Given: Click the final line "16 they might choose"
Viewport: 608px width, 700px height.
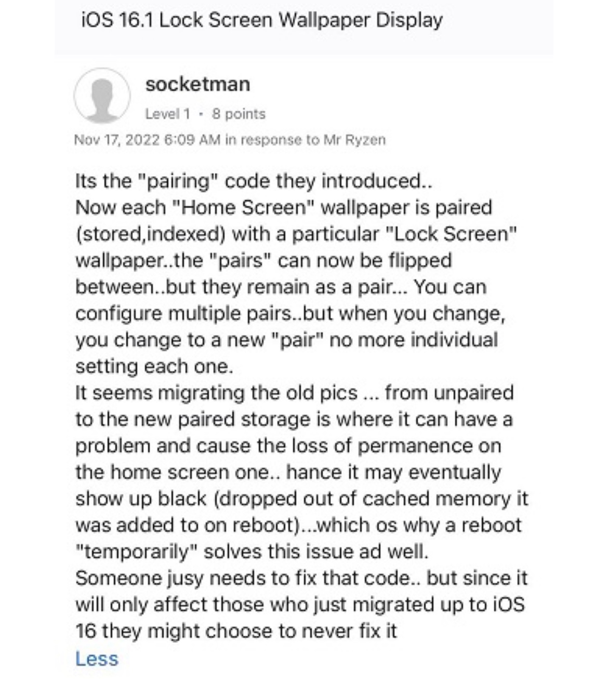Looking at the screenshot, I should pyautogui.click(x=236, y=631).
